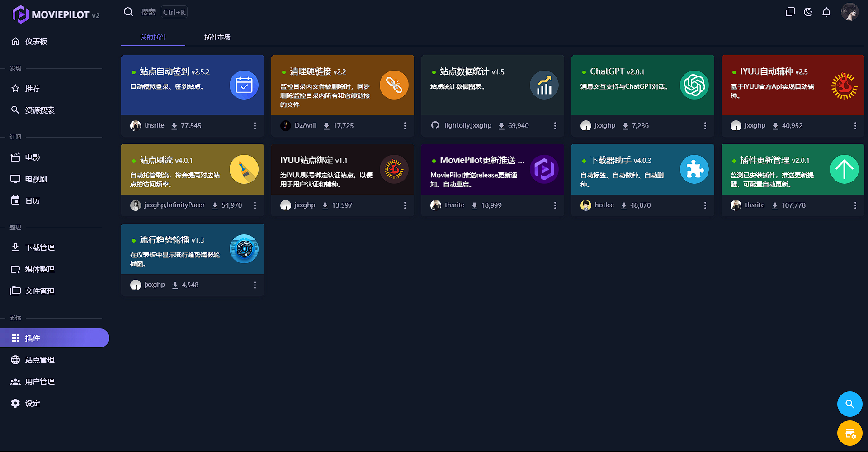Open the blue search floating button
This screenshot has width=868, height=452.
[850, 404]
